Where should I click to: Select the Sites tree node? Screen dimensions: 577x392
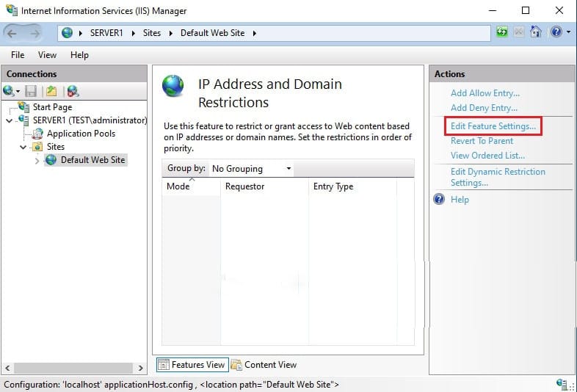coord(56,147)
